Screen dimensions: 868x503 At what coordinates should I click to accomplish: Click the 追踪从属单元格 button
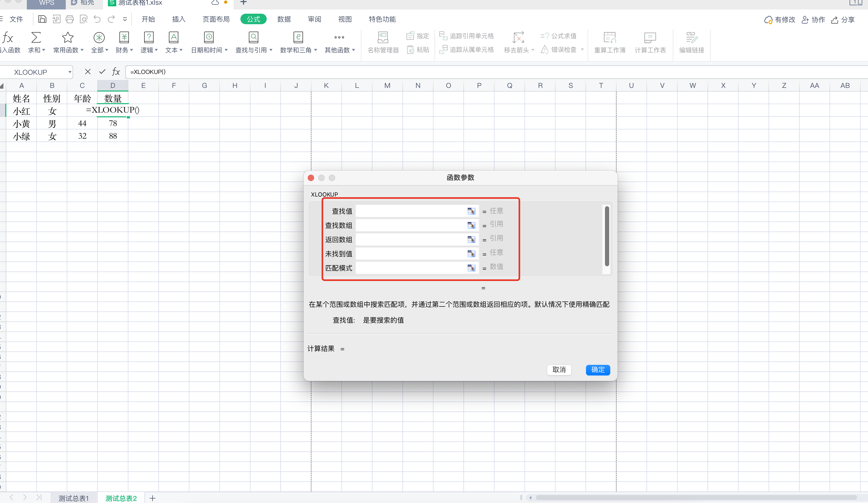(x=466, y=50)
